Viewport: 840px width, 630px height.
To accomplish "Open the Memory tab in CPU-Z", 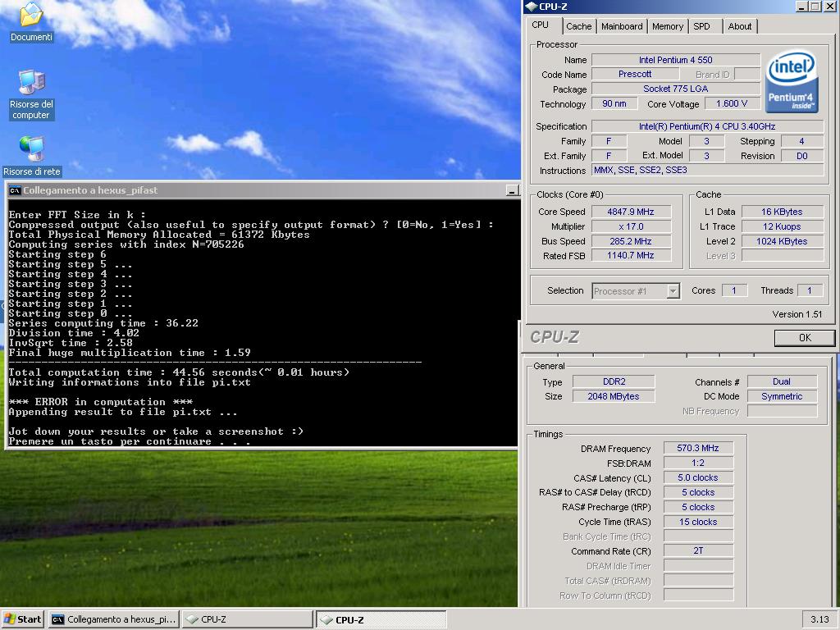I will 668,26.
